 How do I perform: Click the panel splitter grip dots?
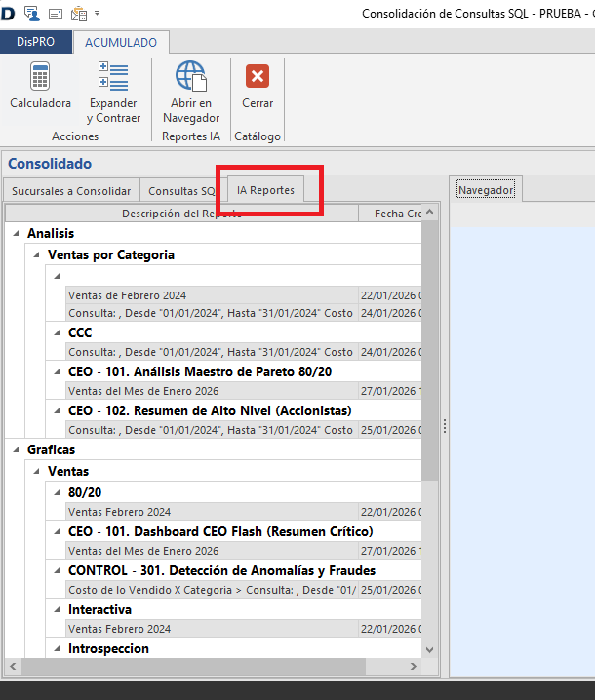click(x=445, y=426)
